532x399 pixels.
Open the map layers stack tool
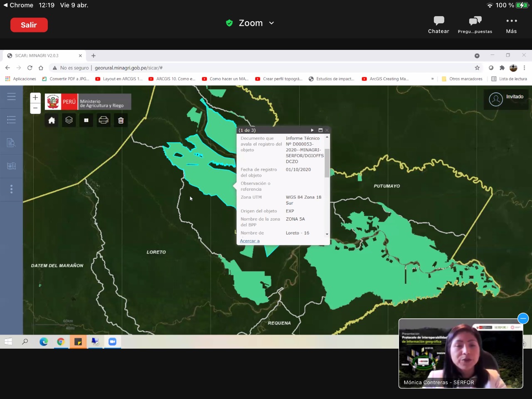coord(69,120)
